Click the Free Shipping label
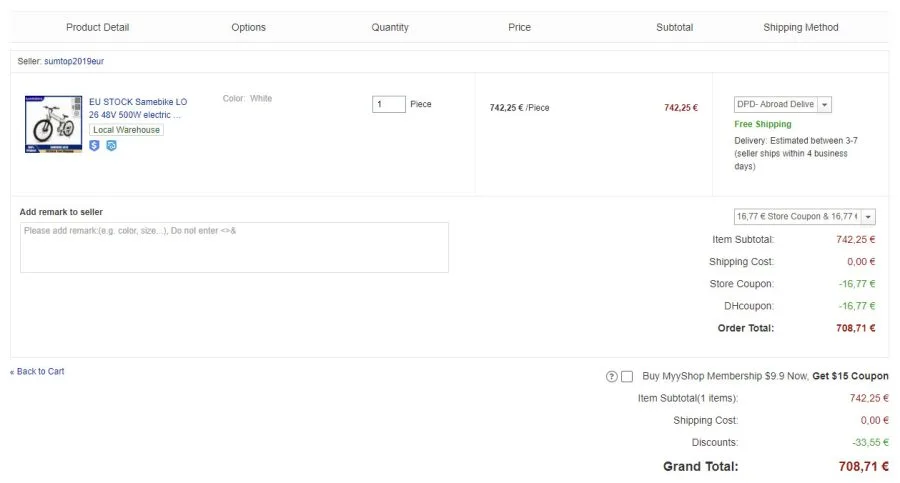The width and height of the screenshot is (900, 483). click(762, 124)
